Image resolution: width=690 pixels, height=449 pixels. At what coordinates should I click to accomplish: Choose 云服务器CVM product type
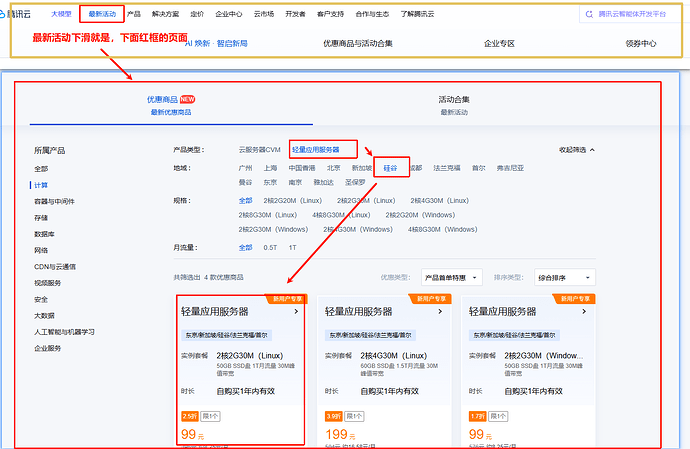260,150
